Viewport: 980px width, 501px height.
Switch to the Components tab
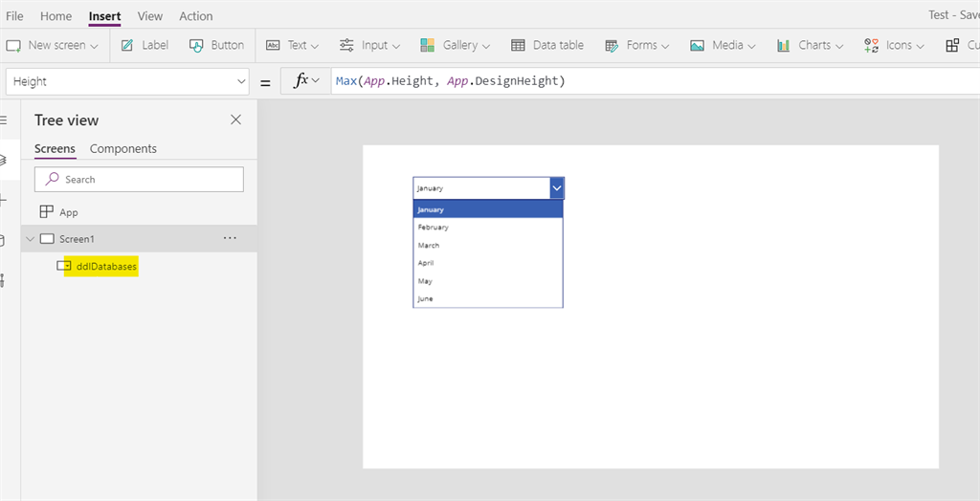pyautogui.click(x=123, y=149)
